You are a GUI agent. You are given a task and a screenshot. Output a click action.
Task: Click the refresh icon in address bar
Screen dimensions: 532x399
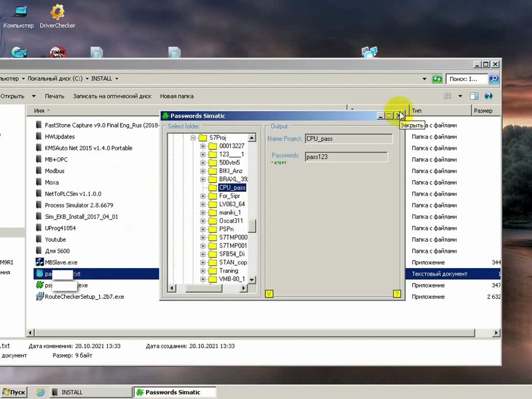pyautogui.click(x=437, y=79)
